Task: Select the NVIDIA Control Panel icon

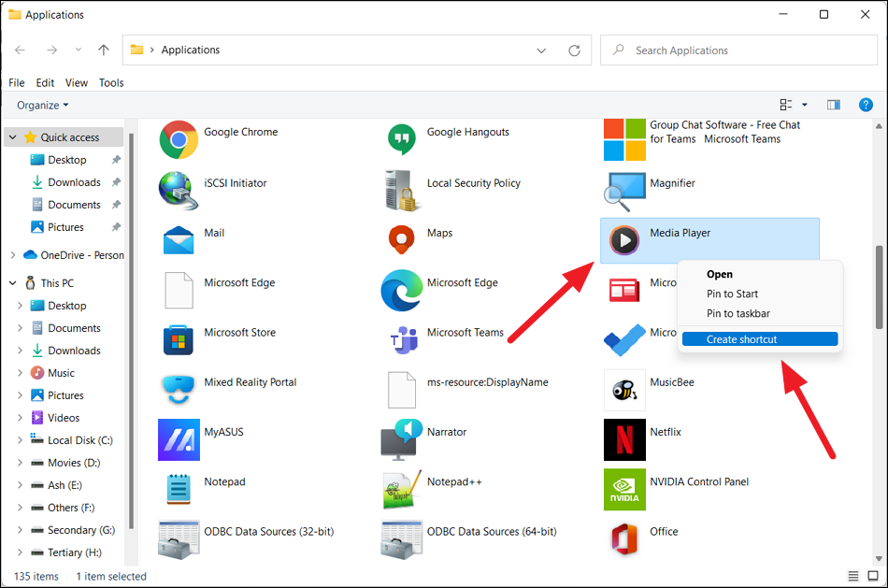Action: (623, 487)
